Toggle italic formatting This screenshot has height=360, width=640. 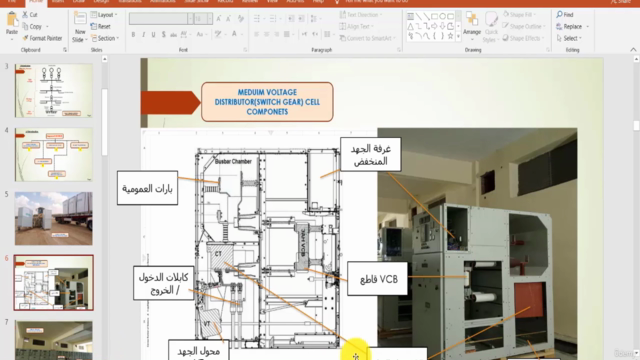click(x=143, y=35)
